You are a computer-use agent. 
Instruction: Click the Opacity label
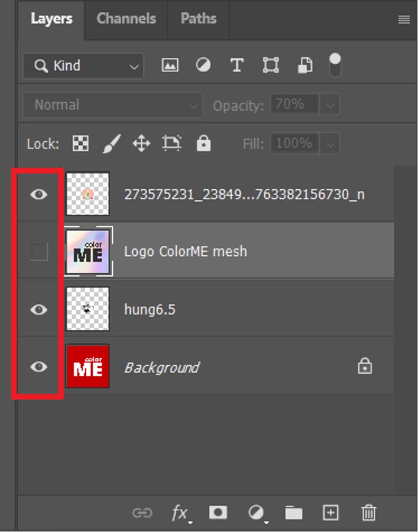click(238, 106)
